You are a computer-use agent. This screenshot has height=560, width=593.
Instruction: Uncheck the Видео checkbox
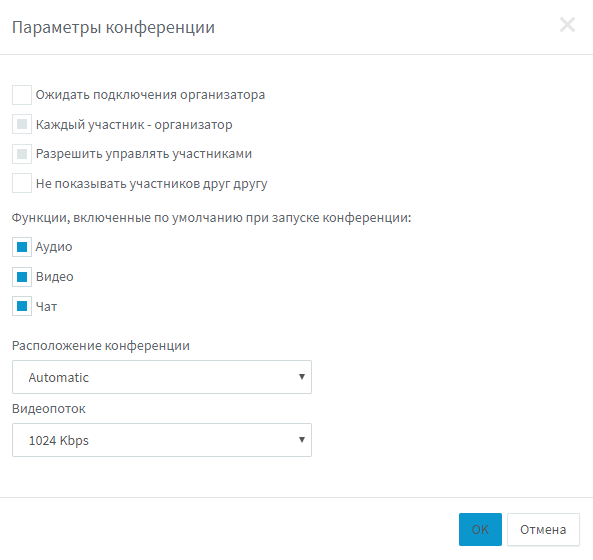(x=22, y=277)
